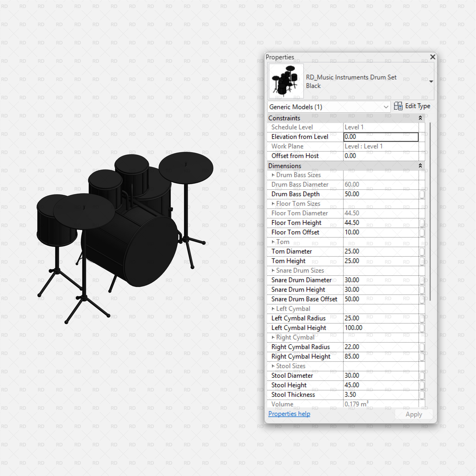476x476 pixels.
Task: Click the Dimensions section collapse icon
Action: (420, 166)
